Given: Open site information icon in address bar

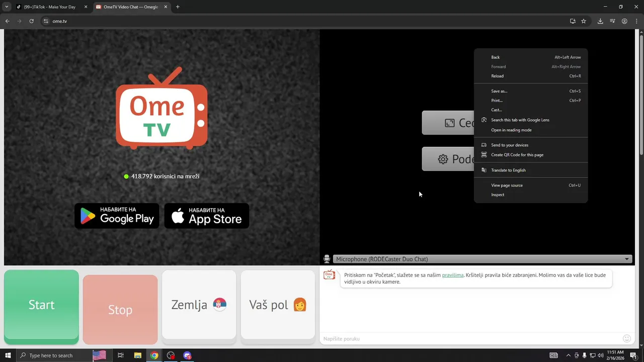Looking at the screenshot, I should click(x=45, y=21).
